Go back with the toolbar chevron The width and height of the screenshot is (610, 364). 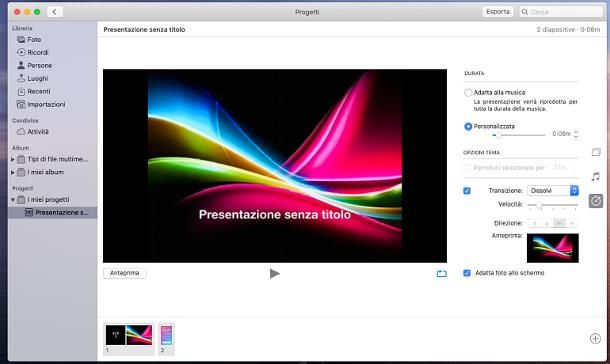tap(54, 12)
